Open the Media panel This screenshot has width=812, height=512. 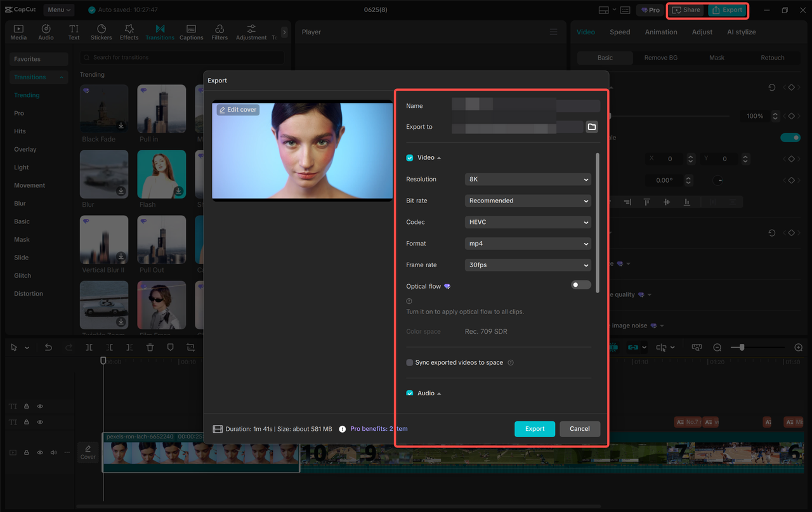click(18, 32)
